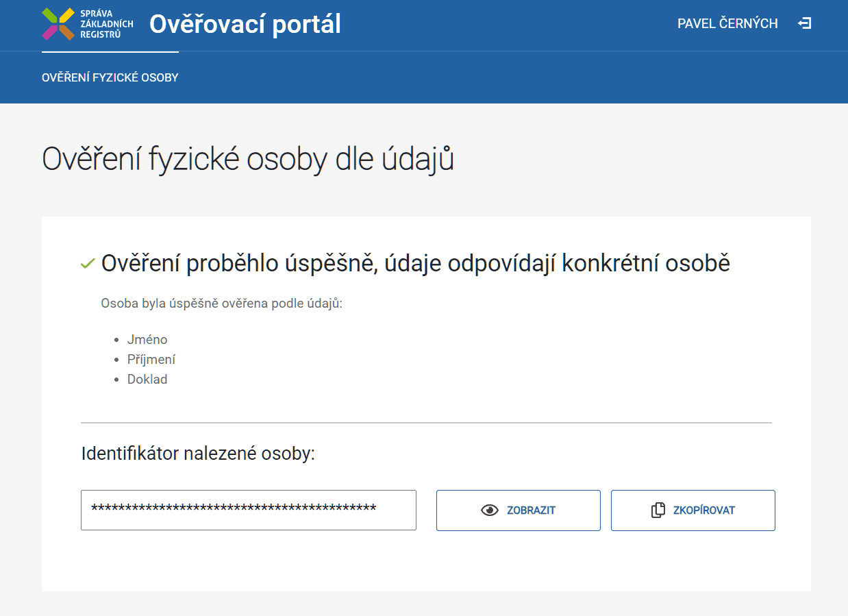Click the Příjmení list item
Image resolution: width=848 pixels, height=616 pixels.
(x=151, y=360)
